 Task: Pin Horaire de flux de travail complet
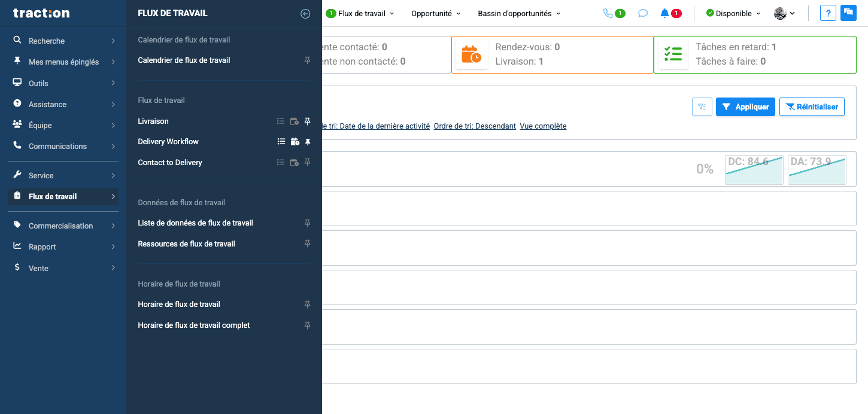click(x=308, y=325)
